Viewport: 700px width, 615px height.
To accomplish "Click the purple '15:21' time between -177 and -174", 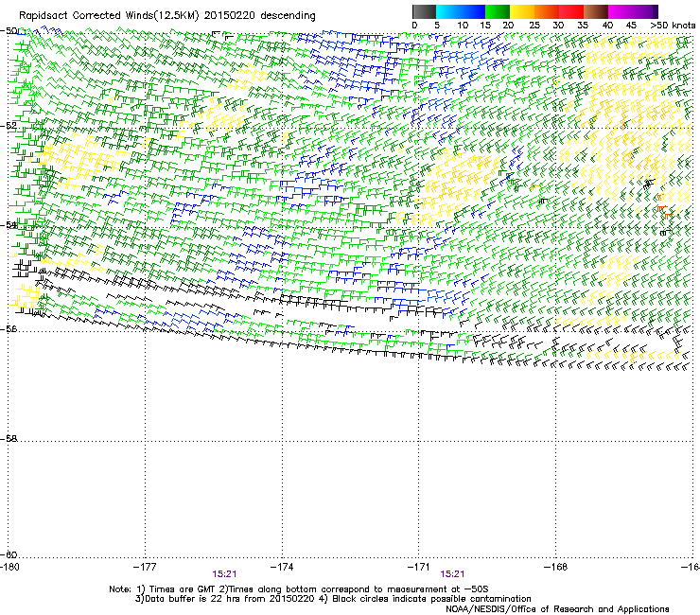I will coord(224,574).
